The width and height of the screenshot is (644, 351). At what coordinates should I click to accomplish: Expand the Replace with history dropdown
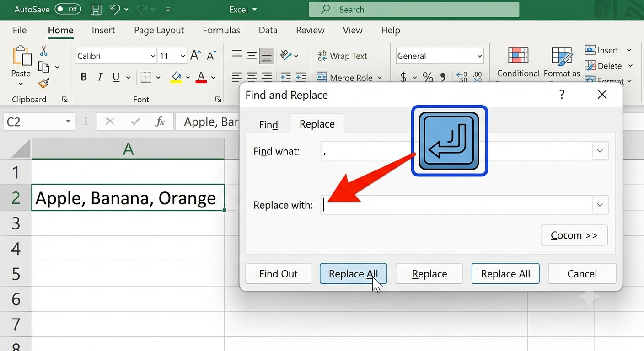(x=600, y=205)
